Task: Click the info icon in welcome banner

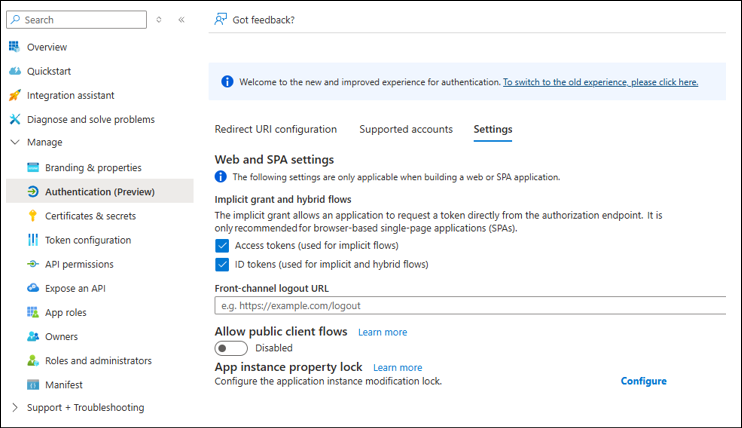Action: click(x=227, y=81)
